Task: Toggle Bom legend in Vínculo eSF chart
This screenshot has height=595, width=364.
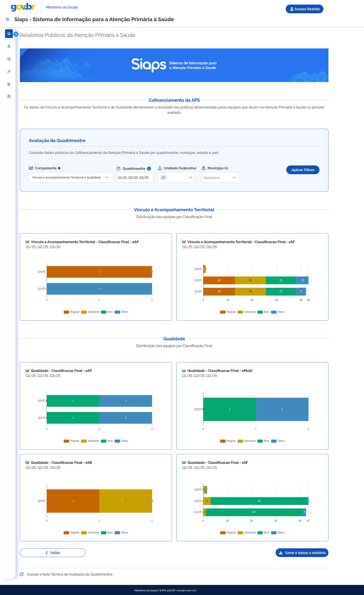Action: tap(263, 312)
